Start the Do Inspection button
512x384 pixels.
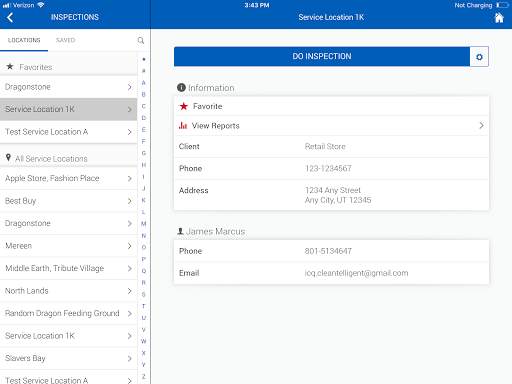coord(322,56)
